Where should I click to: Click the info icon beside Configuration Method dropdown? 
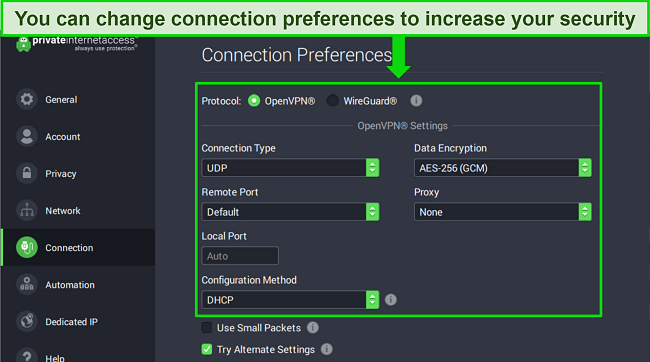390,300
